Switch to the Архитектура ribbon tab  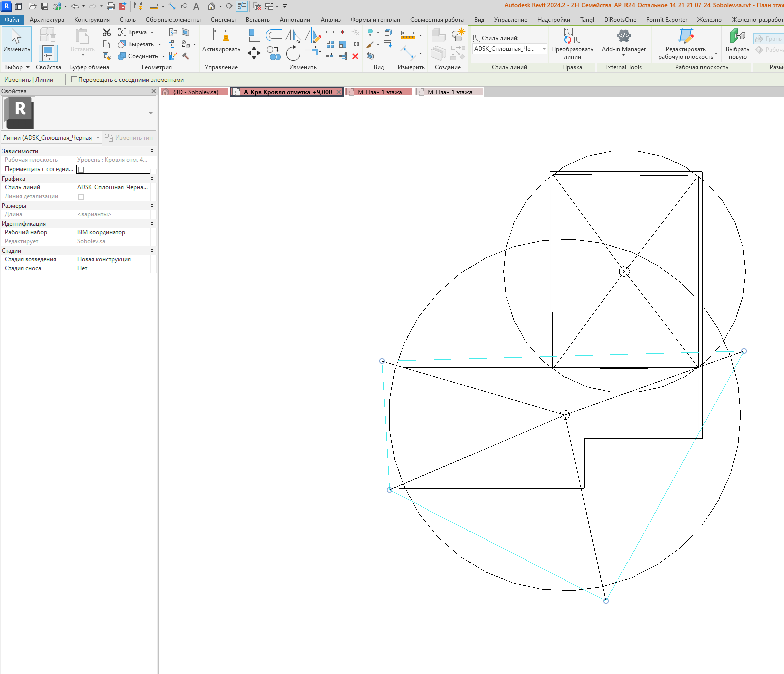(x=47, y=20)
